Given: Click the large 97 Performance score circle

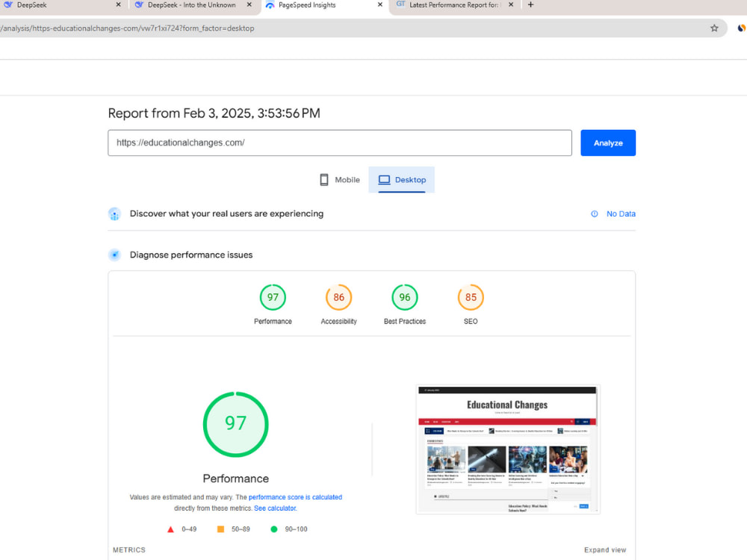Looking at the screenshot, I should click(x=236, y=424).
